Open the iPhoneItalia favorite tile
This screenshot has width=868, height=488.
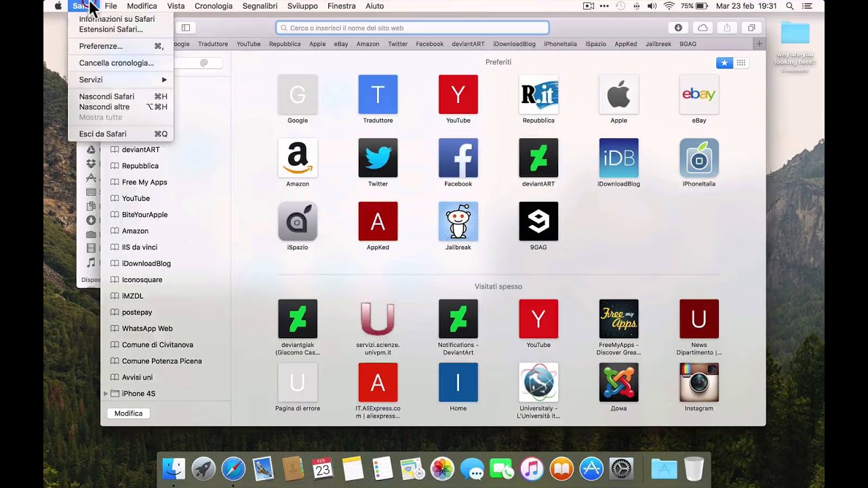point(699,158)
